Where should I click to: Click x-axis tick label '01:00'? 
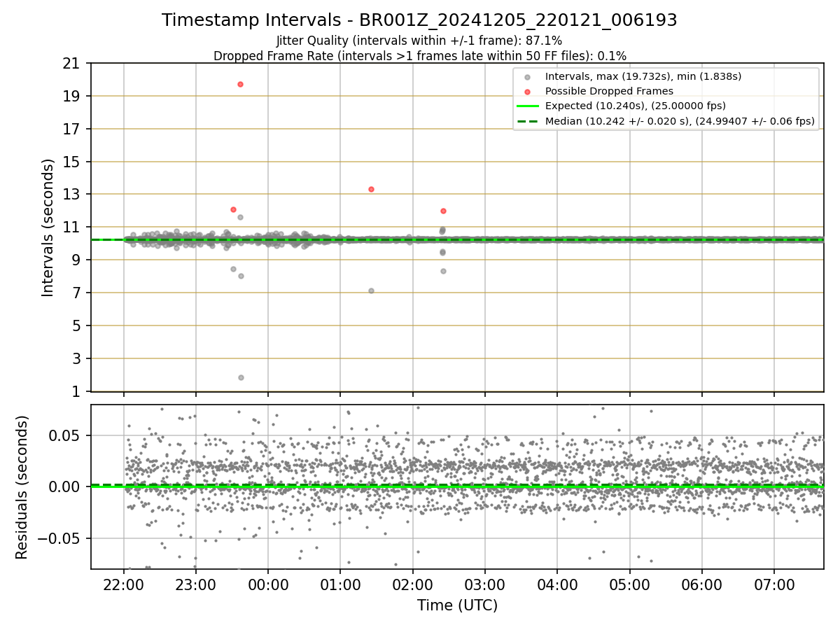pyautogui.click(x=340, y=584)
